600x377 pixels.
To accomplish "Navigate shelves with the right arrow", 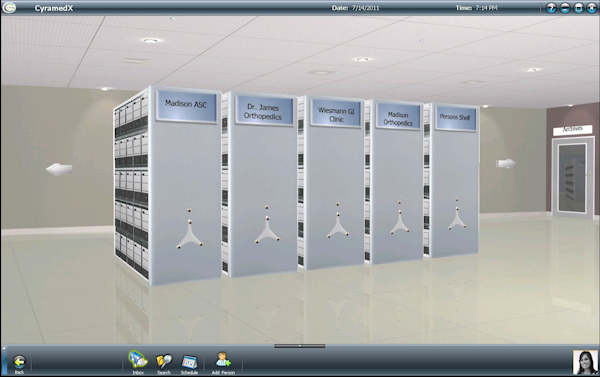I will coord(505,163).
